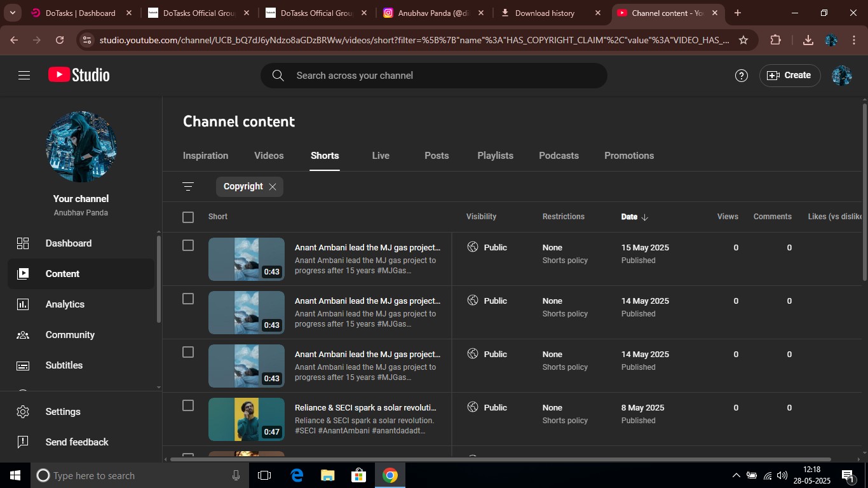This screenshot has height=488, width=868.
Task: Click the Restrictions column header
Action: pos(563,217)
